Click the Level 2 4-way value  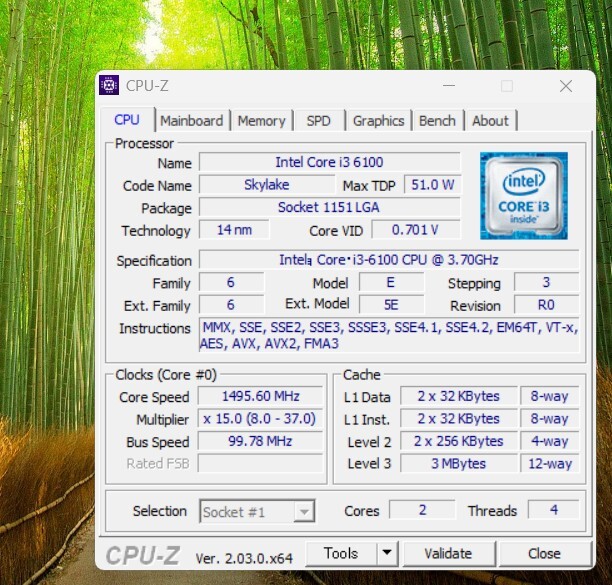[x=550, y=441]
